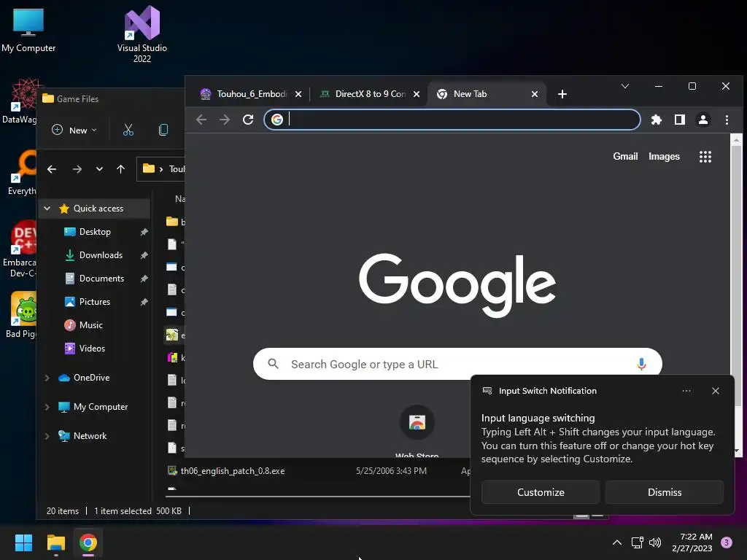Image resolution: width=747 pixels, height=560 pixels.
Task: Click Chrome back arrow
Action: coord(201,120)
